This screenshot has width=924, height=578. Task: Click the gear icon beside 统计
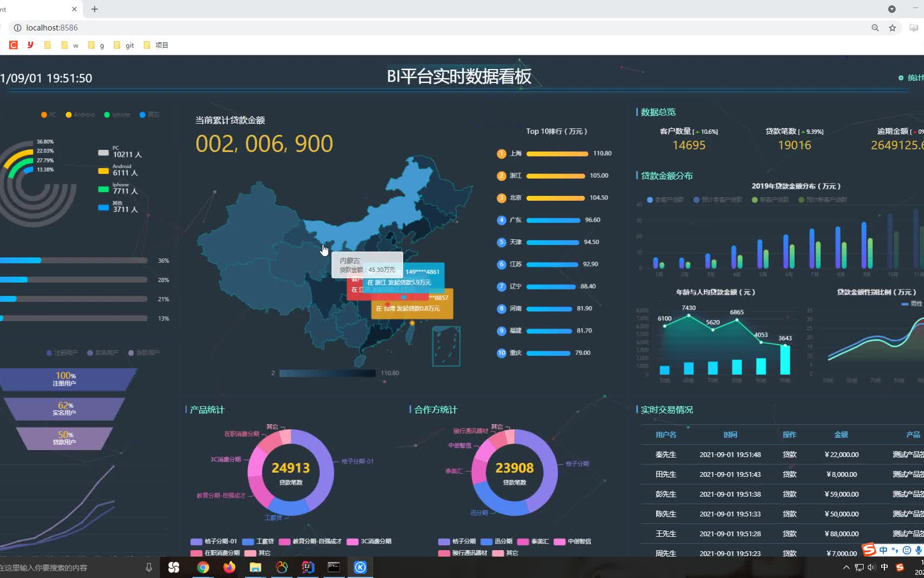pos(901,78)
